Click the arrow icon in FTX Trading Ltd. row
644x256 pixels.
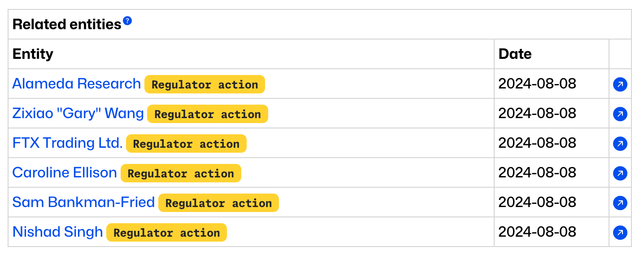pos(620,144)
